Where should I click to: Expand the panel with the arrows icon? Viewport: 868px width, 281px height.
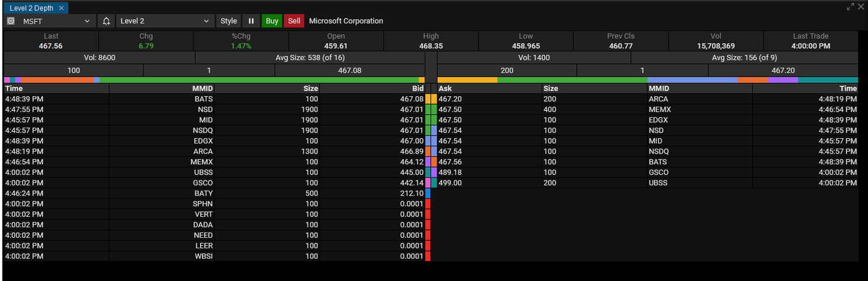(851, 7)
